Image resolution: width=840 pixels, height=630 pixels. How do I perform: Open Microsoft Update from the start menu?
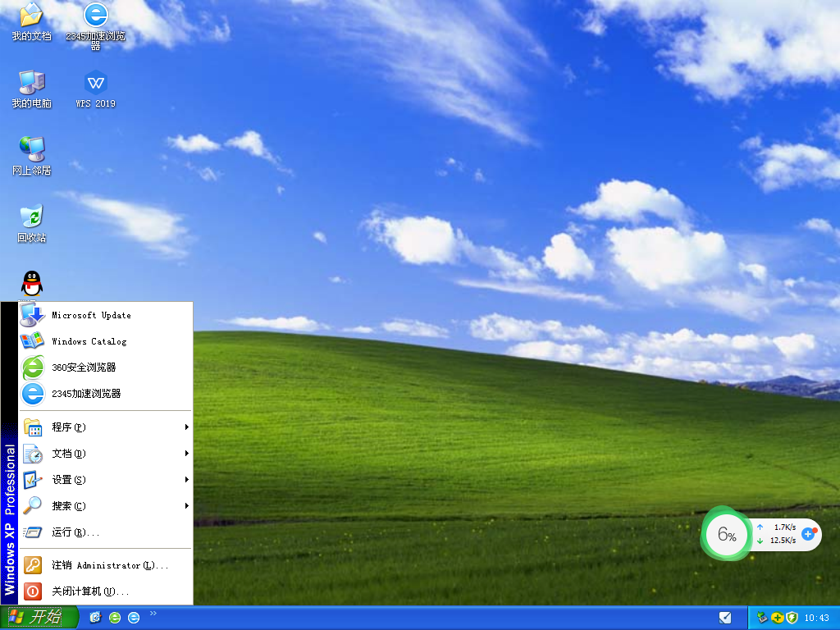[106, 316]
